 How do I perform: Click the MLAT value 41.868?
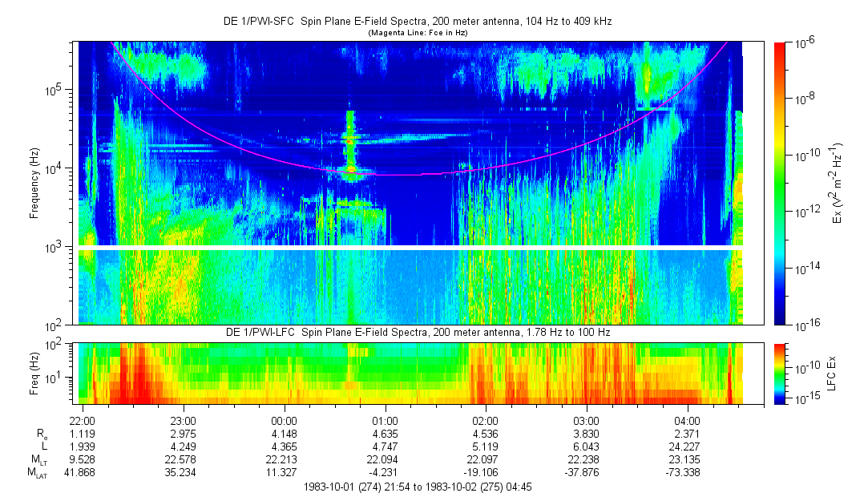80,473
